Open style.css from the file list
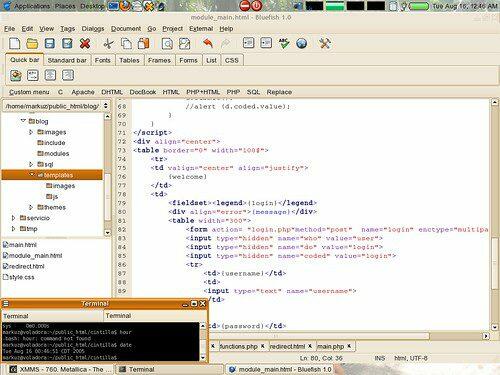The height and width of the screenshot is (375, 500). pos(19,277)
